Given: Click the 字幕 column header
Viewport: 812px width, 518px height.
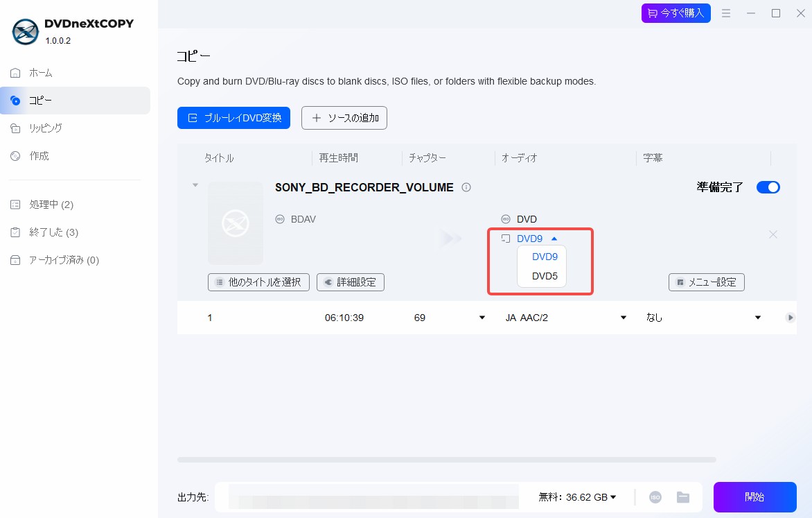Looking at the screenshot, I should (653, 157).
